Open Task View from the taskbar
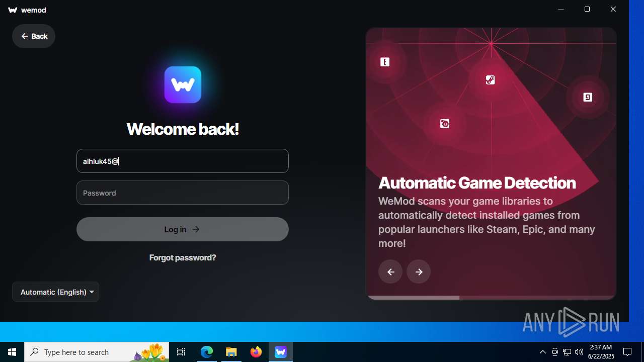The width and height of the screenshot is (644, 362). pos(181,352)
